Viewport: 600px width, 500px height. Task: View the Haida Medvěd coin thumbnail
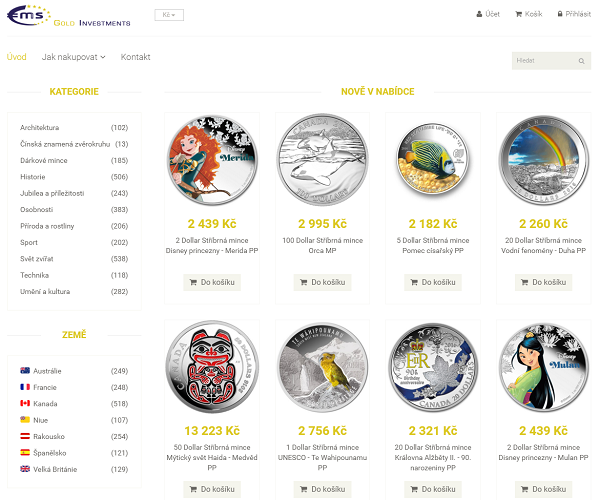pyautogui.click(x=212, y=366)
